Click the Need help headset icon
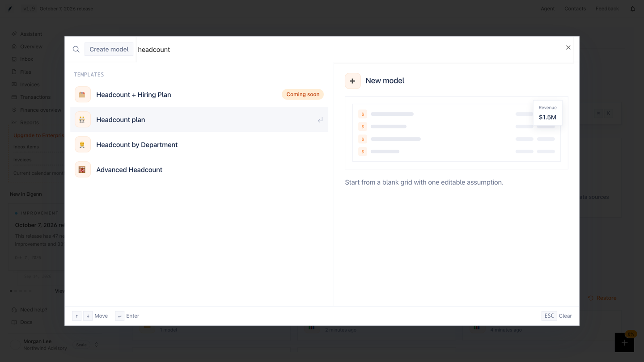644x362 pixels. pos(14,310)
